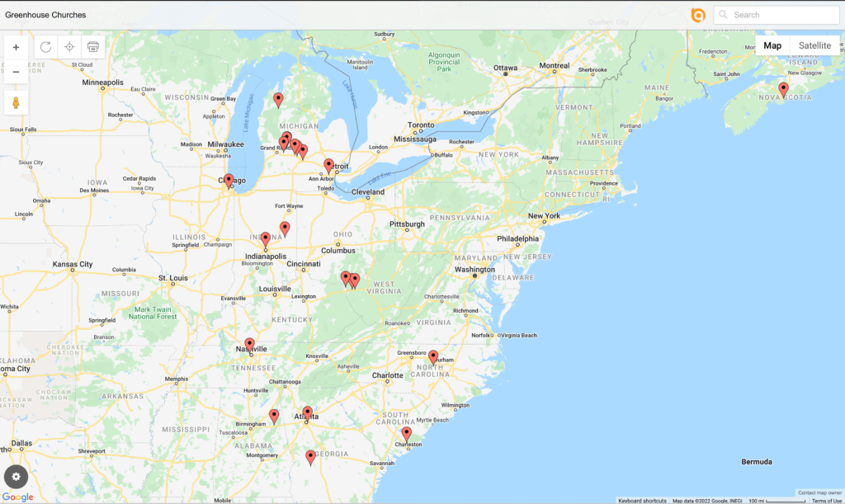
Task: Click the left pin of pair near Lexington
Action: (346, 278)
